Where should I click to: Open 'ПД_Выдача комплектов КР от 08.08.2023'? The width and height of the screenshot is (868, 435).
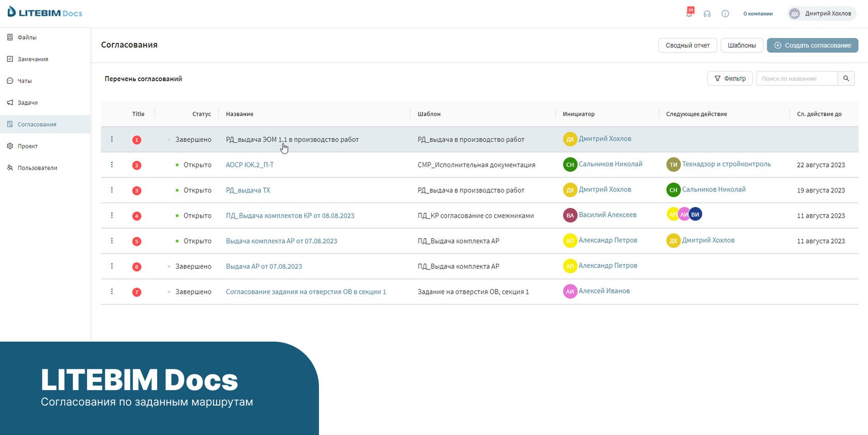coord(290,216)
